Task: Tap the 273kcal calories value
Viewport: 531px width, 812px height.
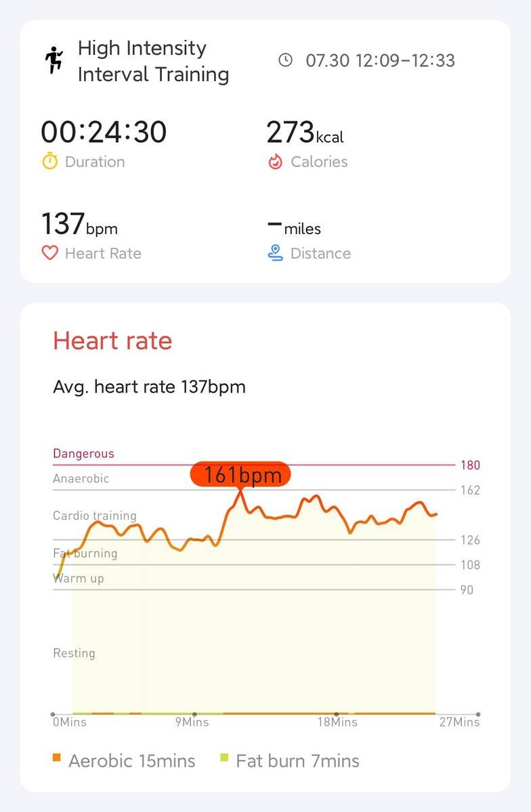Action: coord(305,133)
